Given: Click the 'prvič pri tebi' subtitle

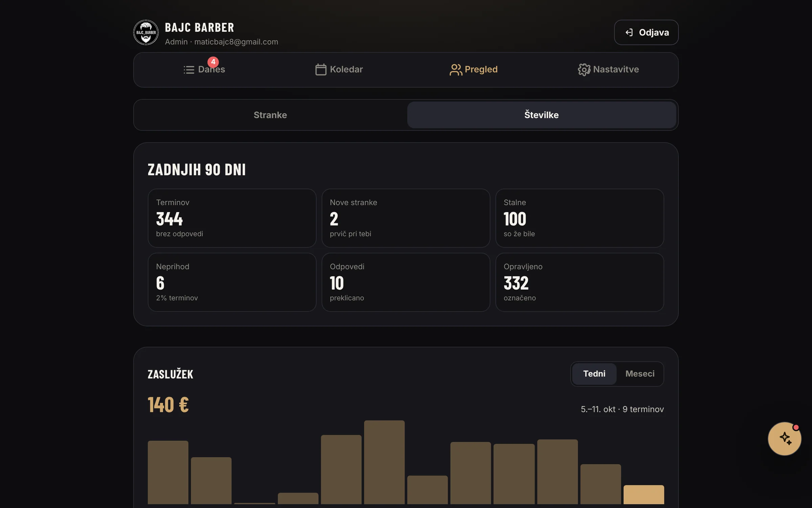Looking at the screenshot, I should [350, 234].
